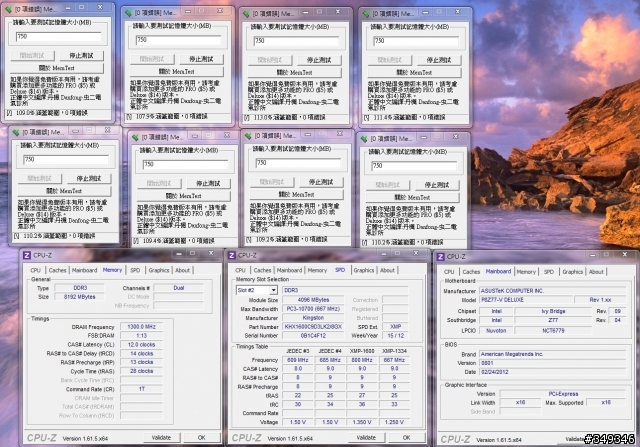Click the XMP-1600 voltage value 1.350 V
Screen dimensions: 640x447
(362, 423)
